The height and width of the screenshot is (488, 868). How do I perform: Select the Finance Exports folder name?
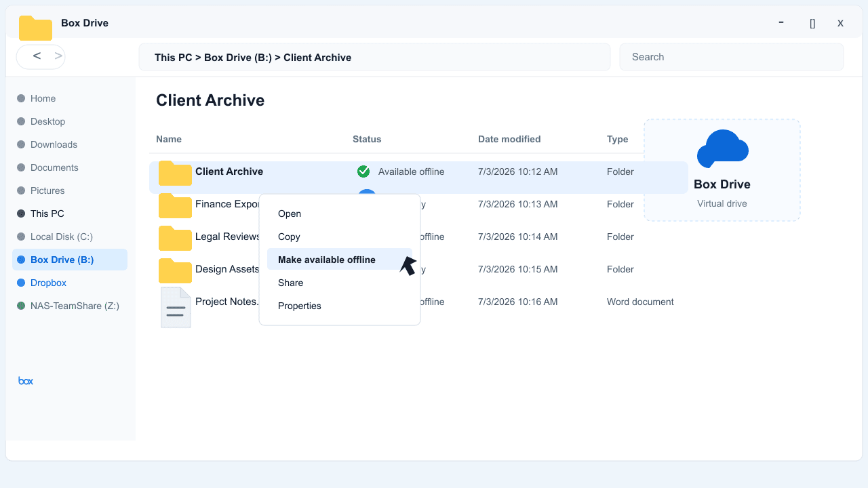[x=227, y=204]
